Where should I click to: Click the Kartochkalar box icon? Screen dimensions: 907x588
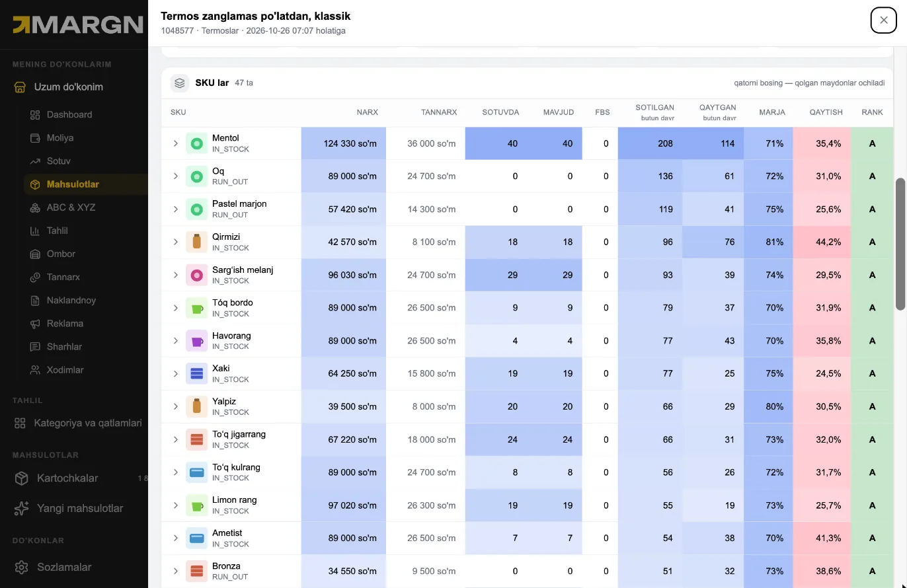[21, 478]
